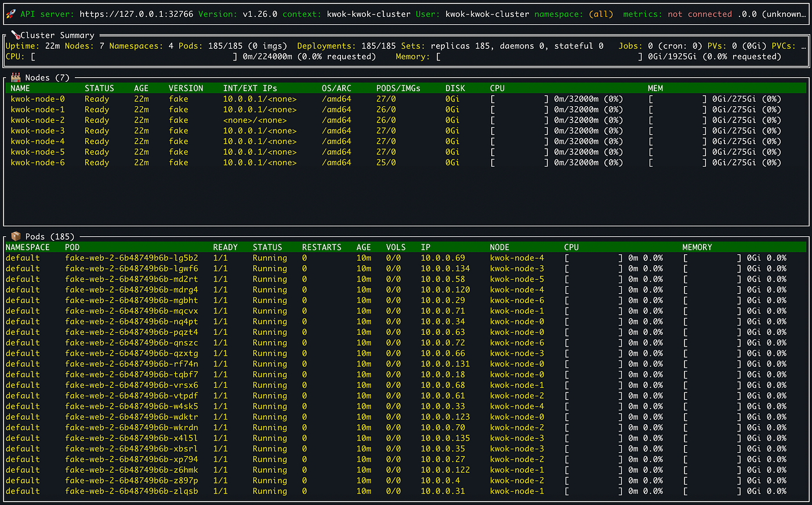Click the VERSION column header in Nodes
This screenshot has height=505, width=812.
coord(186,88)
